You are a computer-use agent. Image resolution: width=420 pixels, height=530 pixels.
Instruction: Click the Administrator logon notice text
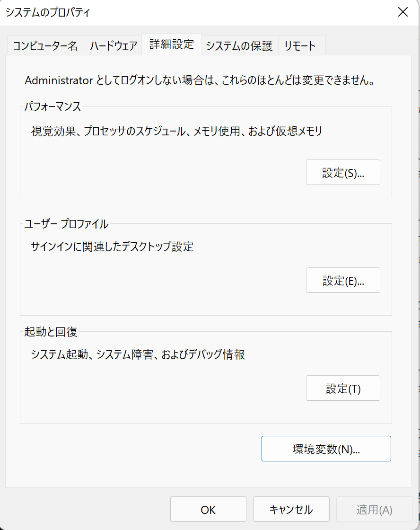pyautogui.click(x=200, y=80)
